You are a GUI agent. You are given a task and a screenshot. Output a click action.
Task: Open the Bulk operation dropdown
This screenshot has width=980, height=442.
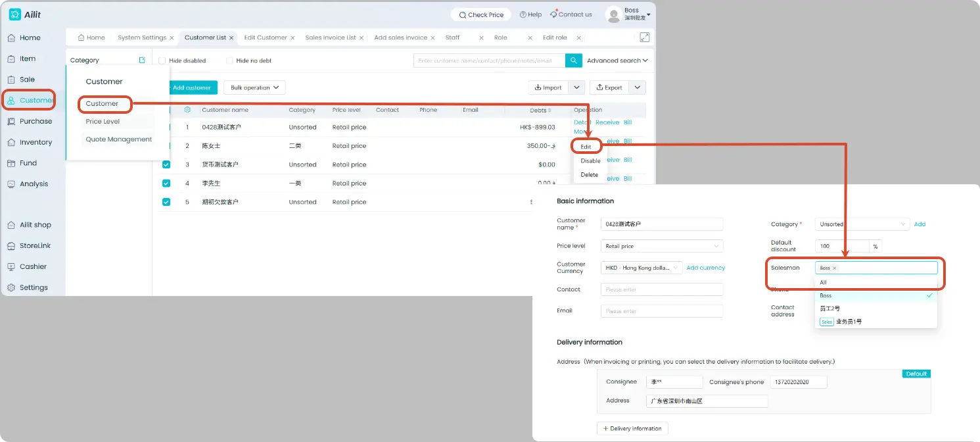254,87
